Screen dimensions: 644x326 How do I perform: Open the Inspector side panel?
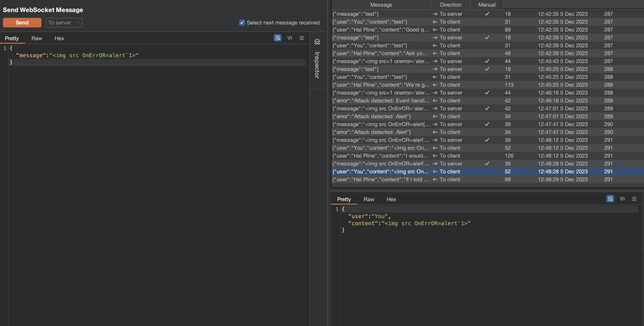317,65
